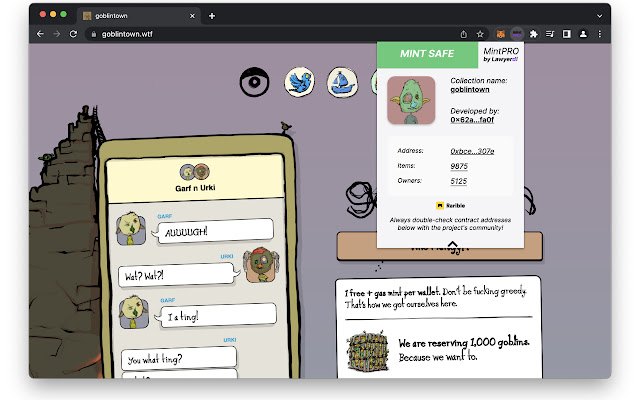Open the MetaMask fox extension
This screenshot has height=400, width=640.
[501, 34]
